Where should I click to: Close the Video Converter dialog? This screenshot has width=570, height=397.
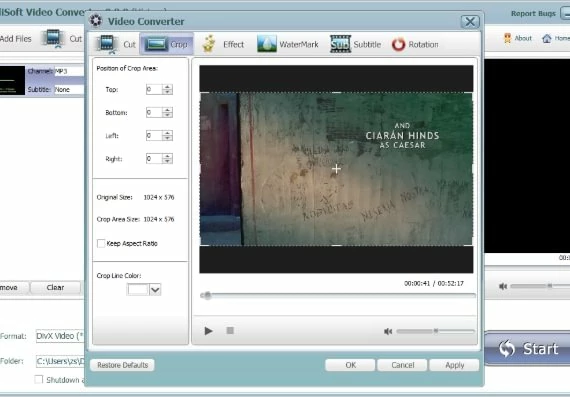[470, 22]
